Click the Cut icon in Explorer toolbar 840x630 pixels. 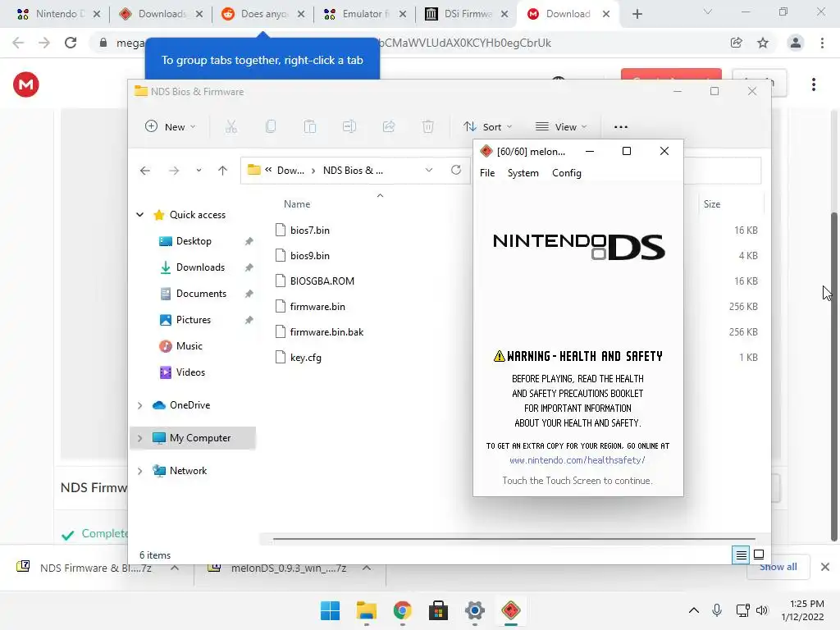coord(231,127)
